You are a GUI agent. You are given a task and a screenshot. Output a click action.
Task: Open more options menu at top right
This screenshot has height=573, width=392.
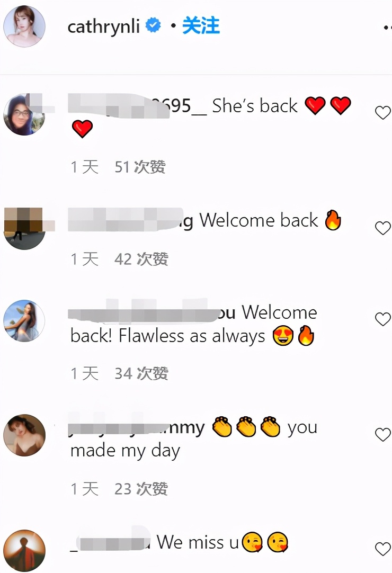click(x=387, y=28)
